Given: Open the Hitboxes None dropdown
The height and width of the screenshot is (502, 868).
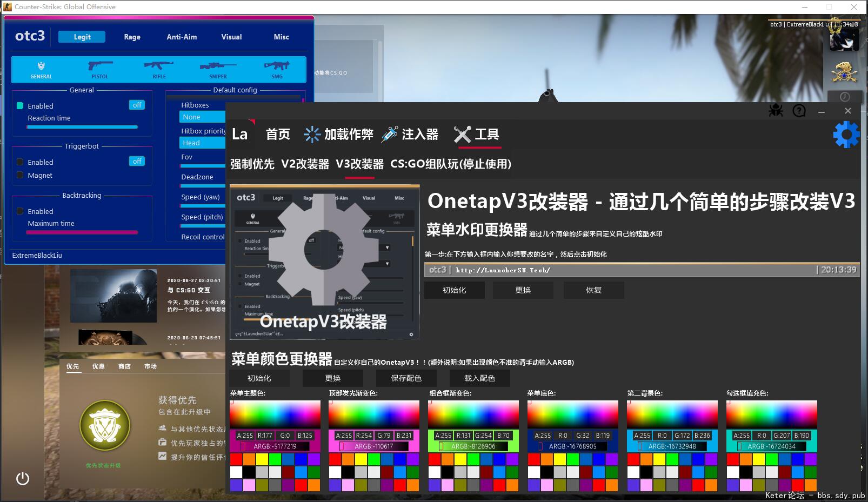Looking at the screenshot, I should coord(202,117).
